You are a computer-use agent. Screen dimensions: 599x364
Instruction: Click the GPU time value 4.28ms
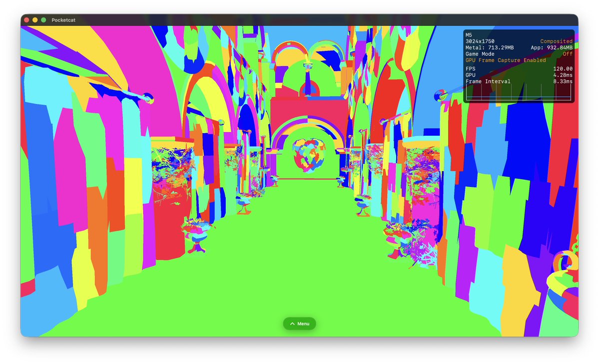(563, 75)
